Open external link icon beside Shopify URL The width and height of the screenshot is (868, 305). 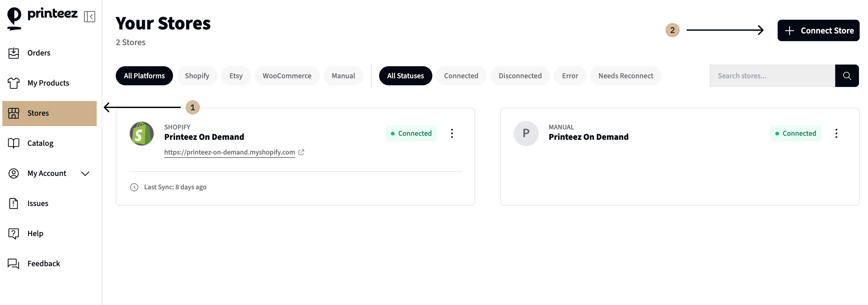(x=301, y=152)
